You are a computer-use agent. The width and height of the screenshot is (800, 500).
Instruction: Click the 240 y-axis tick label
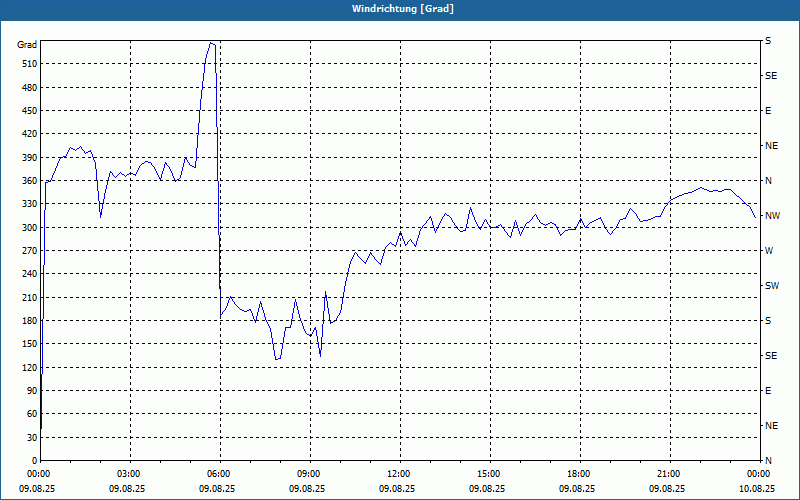29,273
